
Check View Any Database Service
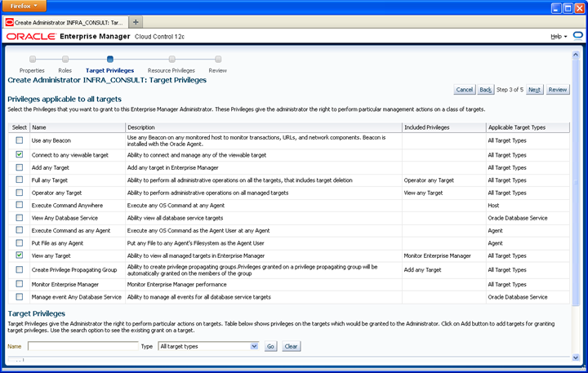pyautogui.click(x=19, y=217)
